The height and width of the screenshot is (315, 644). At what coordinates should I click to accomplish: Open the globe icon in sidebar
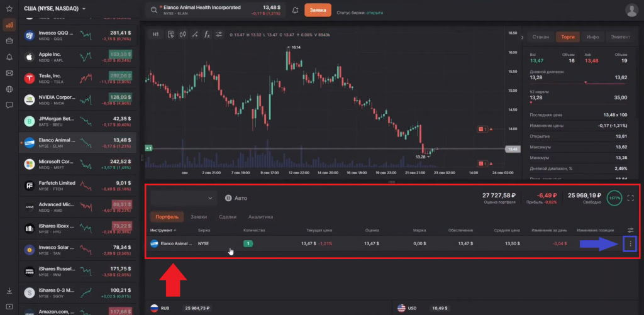coord(9,89)
